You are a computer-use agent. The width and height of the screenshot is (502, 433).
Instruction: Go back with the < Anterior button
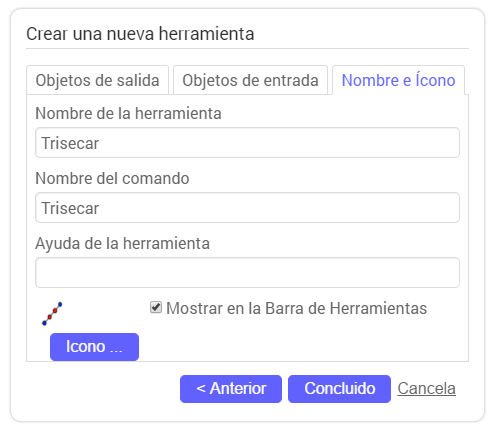coord(231,389)
